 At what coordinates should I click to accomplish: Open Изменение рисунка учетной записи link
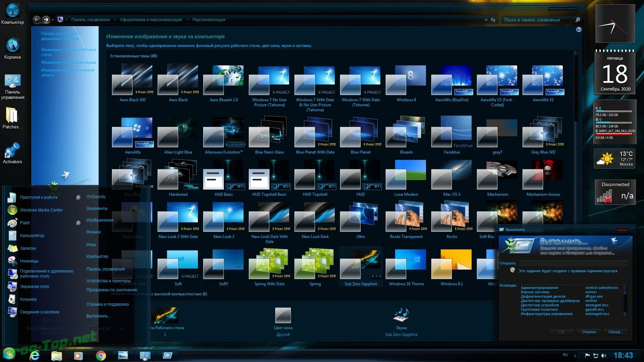point(67,72)
